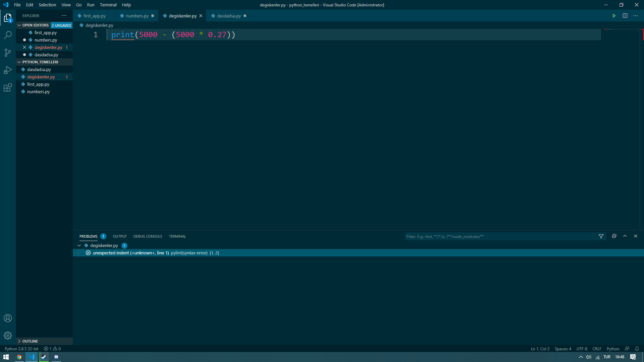
Task: Open Run and Debug view
Action: 8,70
